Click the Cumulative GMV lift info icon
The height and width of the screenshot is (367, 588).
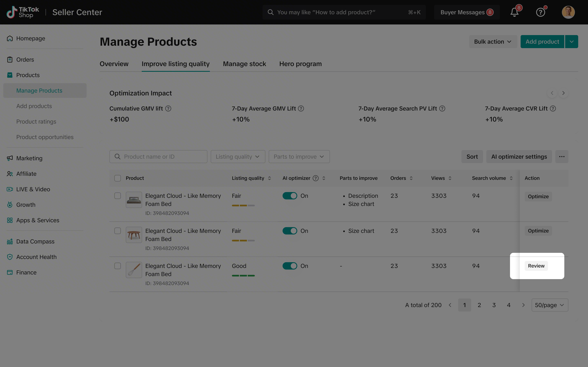click(168, 108)
